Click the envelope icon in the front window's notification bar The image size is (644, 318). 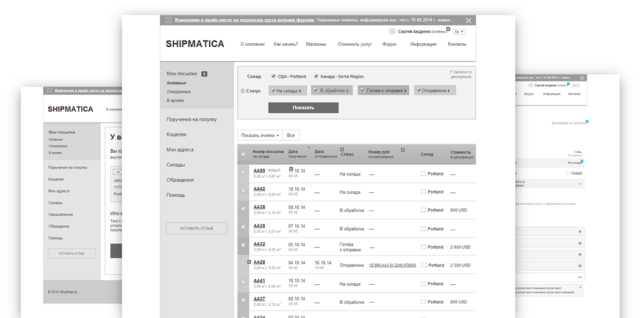168,20
